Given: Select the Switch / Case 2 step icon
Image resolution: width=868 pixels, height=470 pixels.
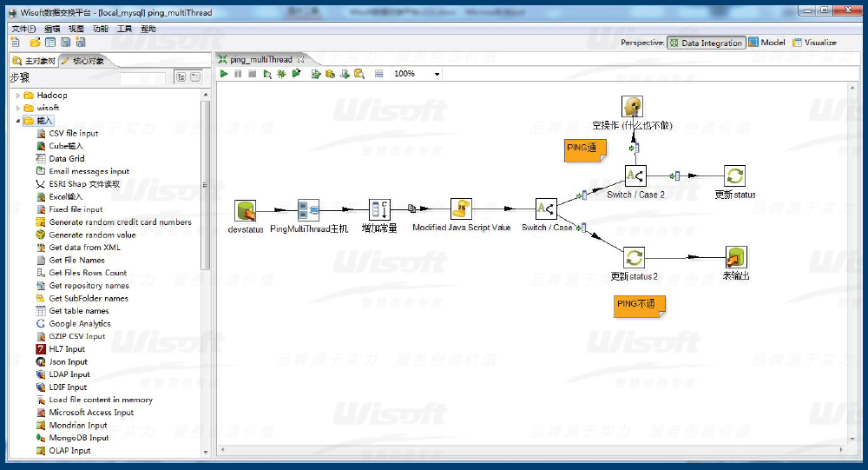Looking at the screenshot, I should point(635,176).
